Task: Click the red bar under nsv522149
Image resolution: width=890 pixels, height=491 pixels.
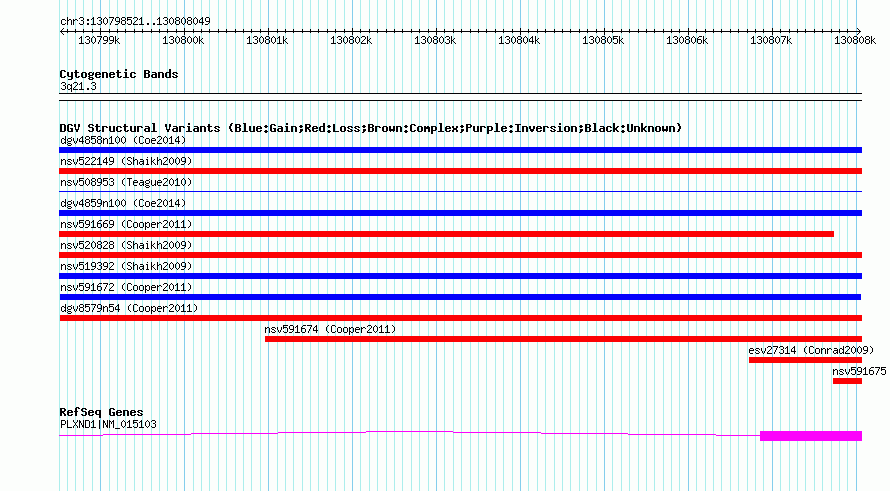Action: pyautogui.click(x=460, y=171)
